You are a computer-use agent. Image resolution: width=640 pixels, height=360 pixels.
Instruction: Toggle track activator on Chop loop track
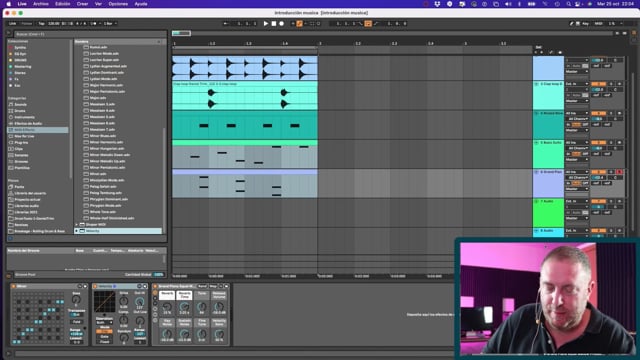(x=598, y=84)
